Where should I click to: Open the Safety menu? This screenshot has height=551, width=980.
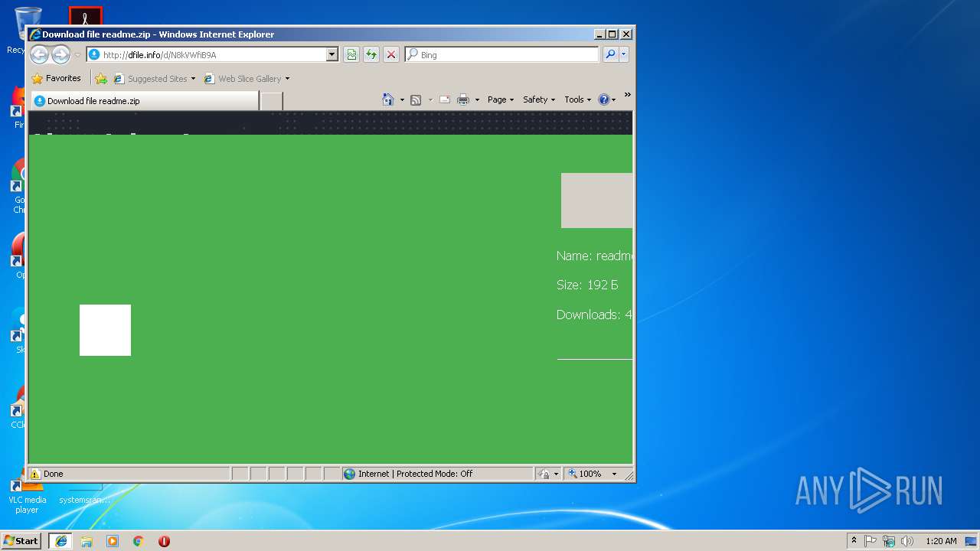click(x=539, y=99)
